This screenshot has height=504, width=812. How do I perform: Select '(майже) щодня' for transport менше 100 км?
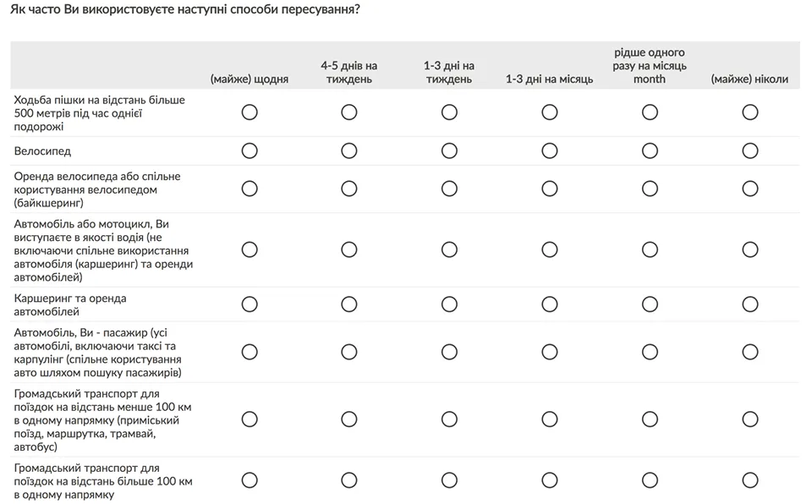tap(250, 419)
